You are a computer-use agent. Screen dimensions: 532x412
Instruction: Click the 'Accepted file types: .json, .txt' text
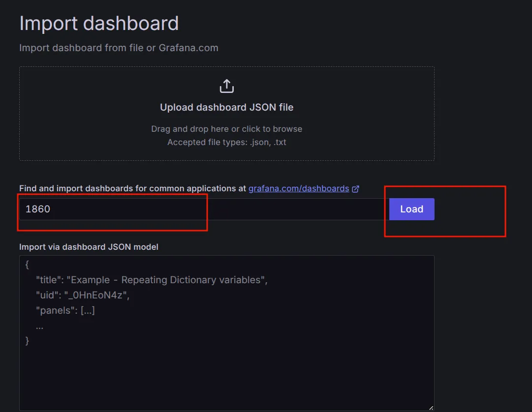227,142
